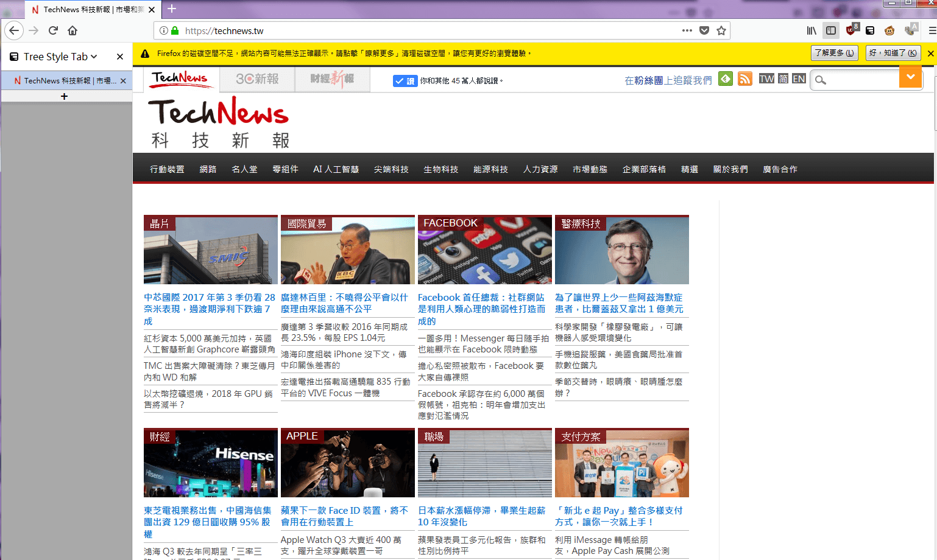Click the Facebook like 讚 button
The width and height of the screenshot is (937, 560).
(405, 80)
